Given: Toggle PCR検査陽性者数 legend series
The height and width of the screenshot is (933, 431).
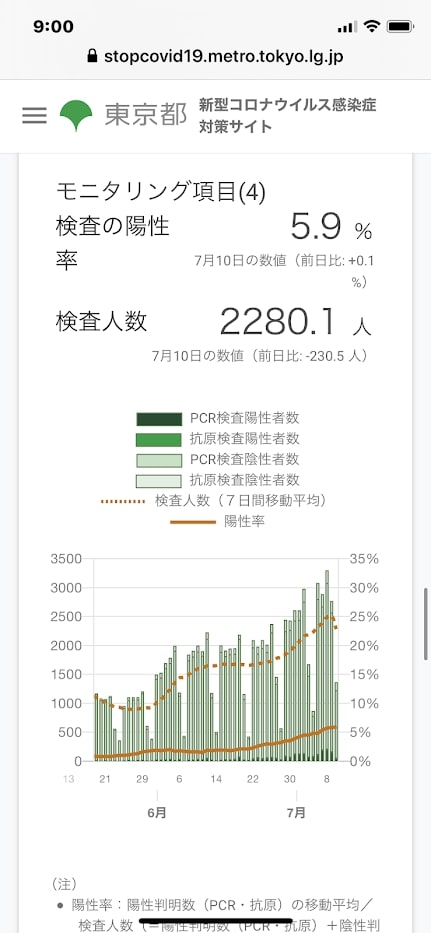Looking at the screenshot, I should pyautogui.click(x=218, y=419).
